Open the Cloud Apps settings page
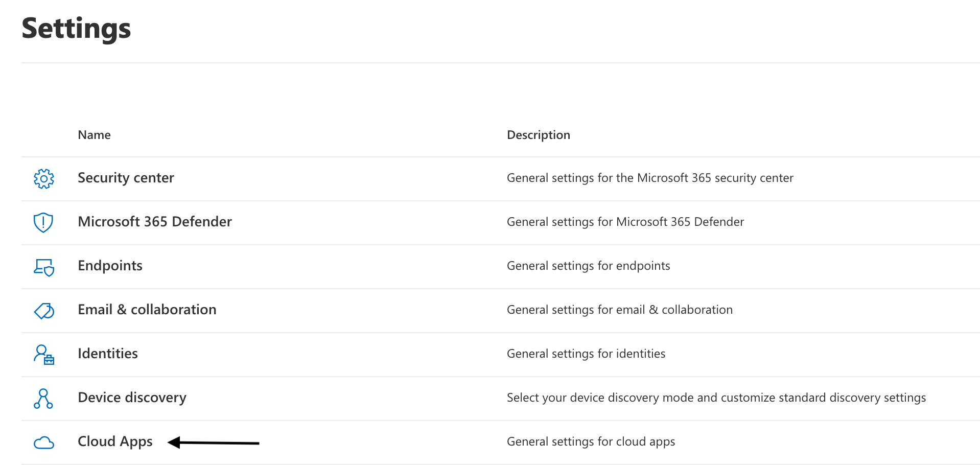 pyautogui.click(x=115, y=441)
